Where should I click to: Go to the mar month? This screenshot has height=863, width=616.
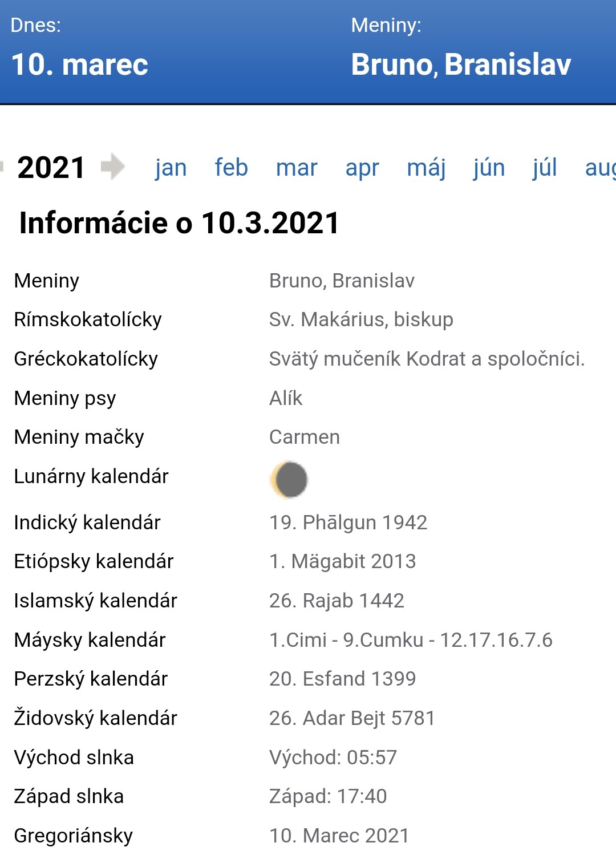297,168
